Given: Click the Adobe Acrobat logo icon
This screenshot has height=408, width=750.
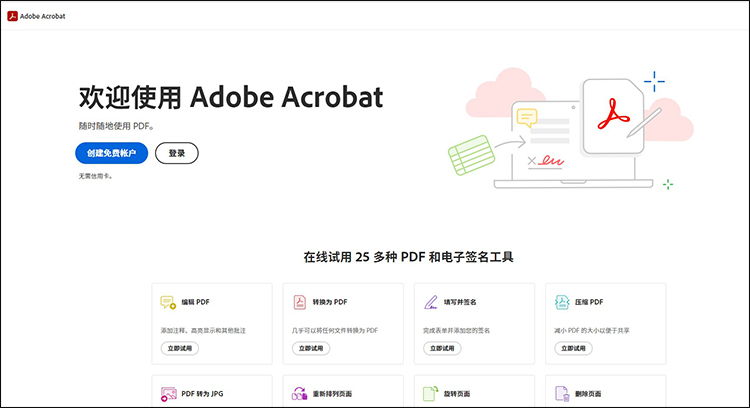Looking at the screenshot, I should click(x=12, y=16).
